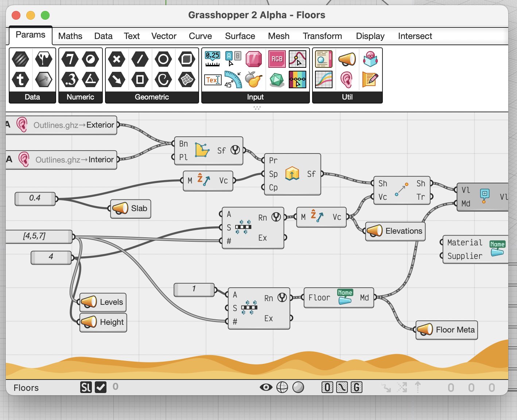Toggle shaded sphere display mode
This screenshot has width=517, height=420.
pyautogui.click(x=298, y=387)
